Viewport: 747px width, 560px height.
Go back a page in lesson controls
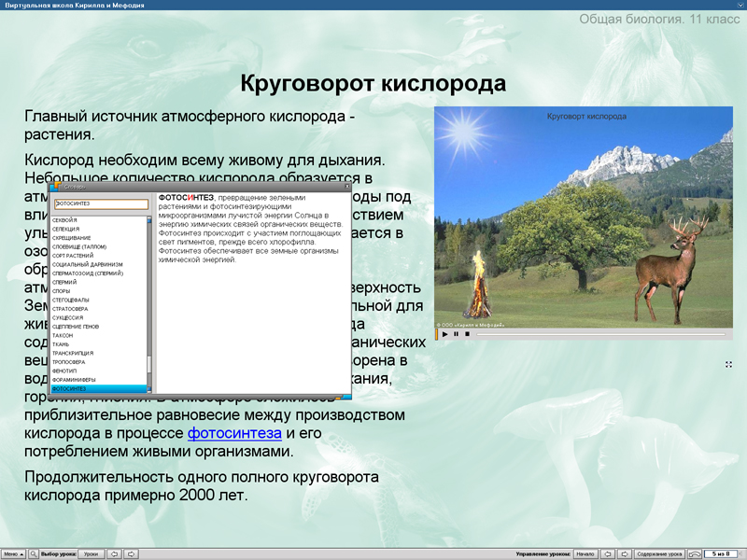click(606, 553)
